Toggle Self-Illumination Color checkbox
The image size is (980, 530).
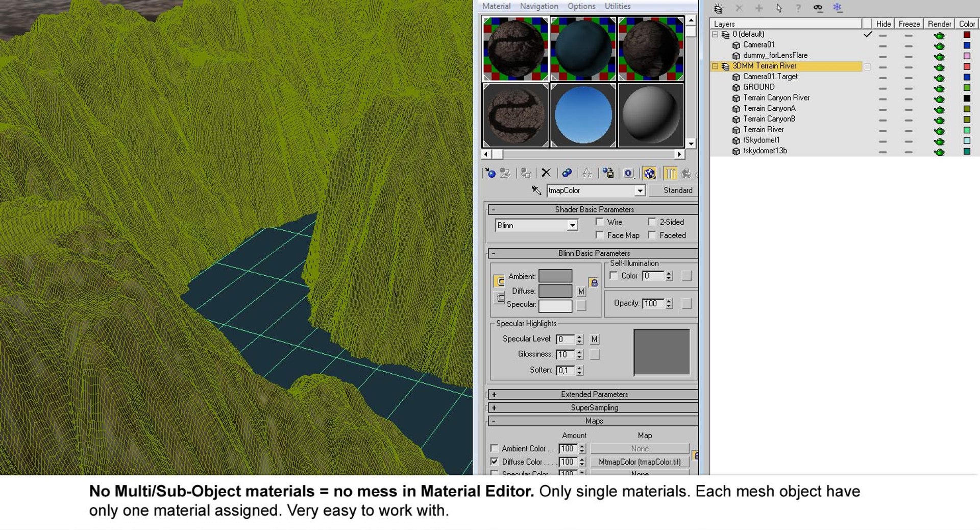coord(614,276)
